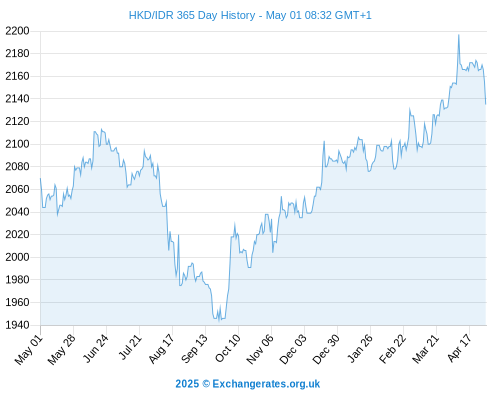The height and width of the screenshot is (400, 495).
Task: Click the 2200 y-axis value label
Action: click(17, 31)
